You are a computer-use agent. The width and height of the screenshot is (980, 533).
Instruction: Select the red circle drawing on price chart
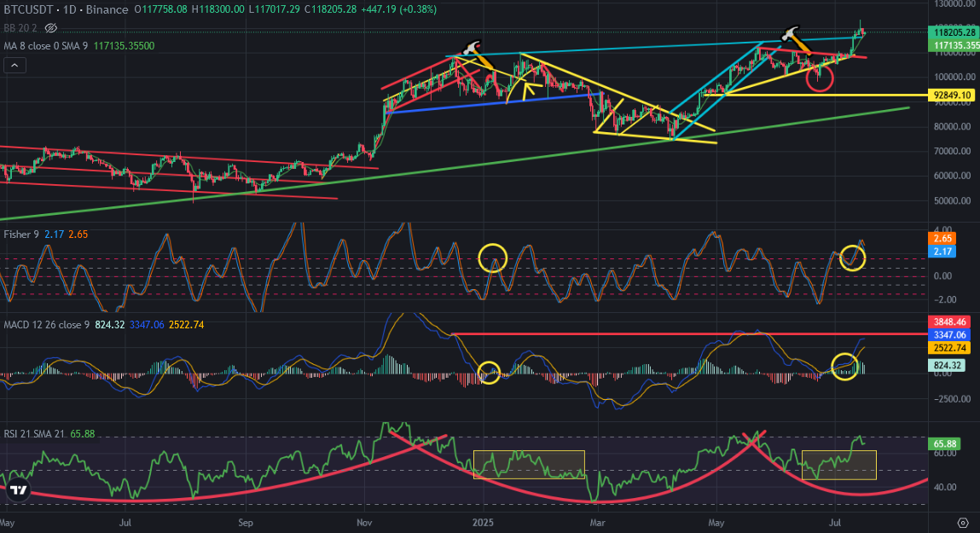[820, 78]
